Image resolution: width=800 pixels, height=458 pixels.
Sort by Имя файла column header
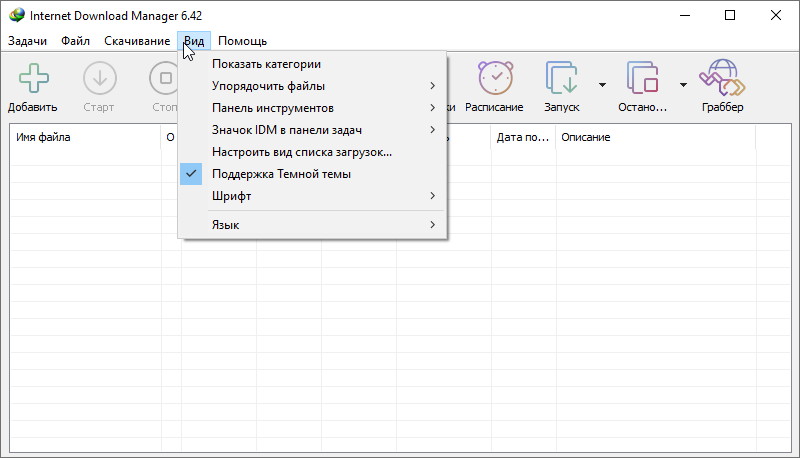coord(85,137)
